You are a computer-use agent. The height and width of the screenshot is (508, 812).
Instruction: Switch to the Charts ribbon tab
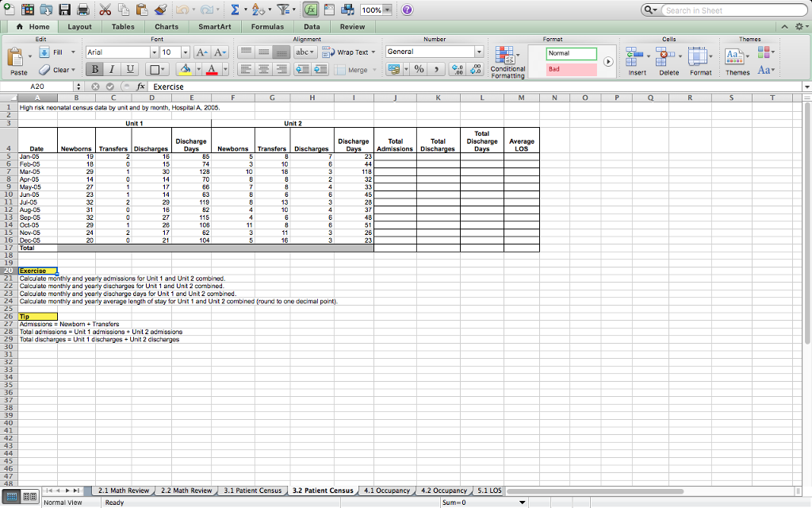[x=166, y=26]
